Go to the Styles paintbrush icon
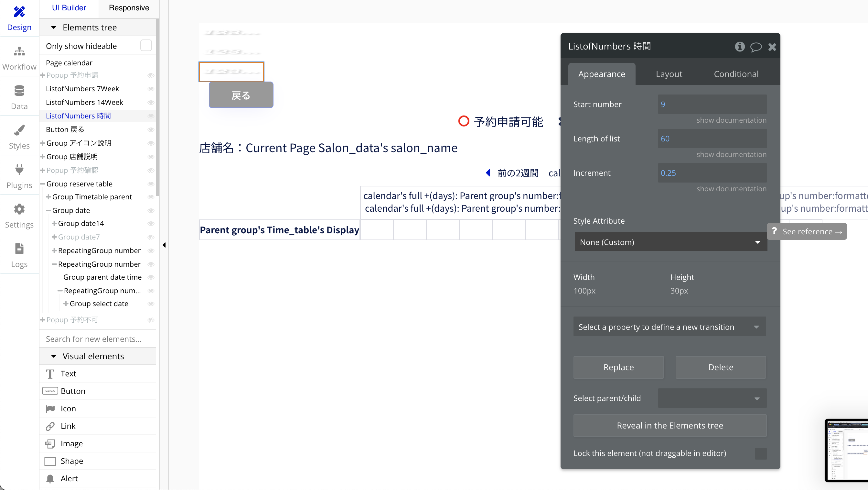The height and width of the screenshot is (490, 868). point(19,130)
